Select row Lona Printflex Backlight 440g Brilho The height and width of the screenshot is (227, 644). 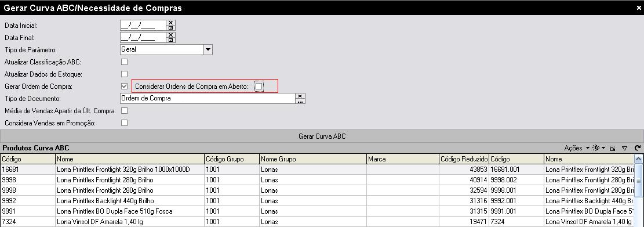coord(317,201)
